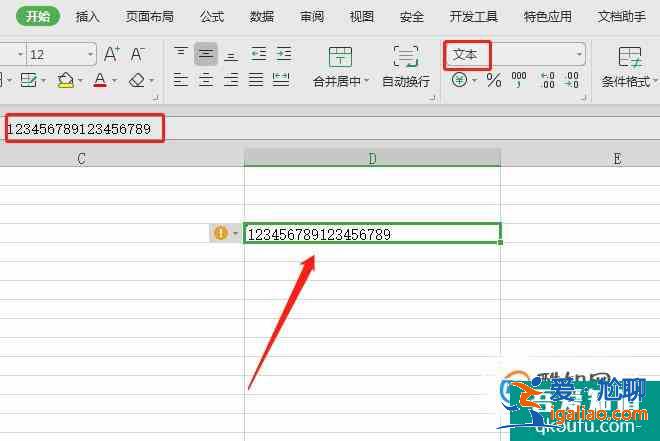The height and width of the screenshot is (441, 660).
Task: Apply top vertical alignment
Action: 181,52
